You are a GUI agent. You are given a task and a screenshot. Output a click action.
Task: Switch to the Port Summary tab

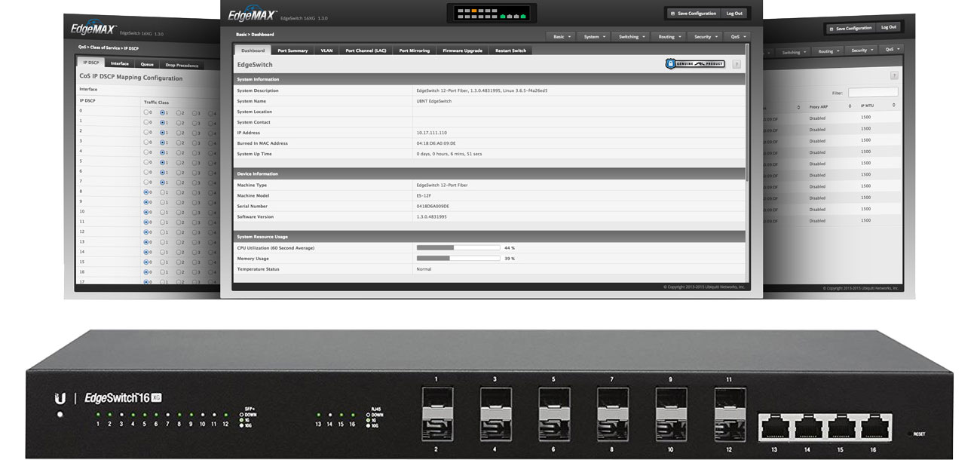pyautogui.click(x=292, y=51)
